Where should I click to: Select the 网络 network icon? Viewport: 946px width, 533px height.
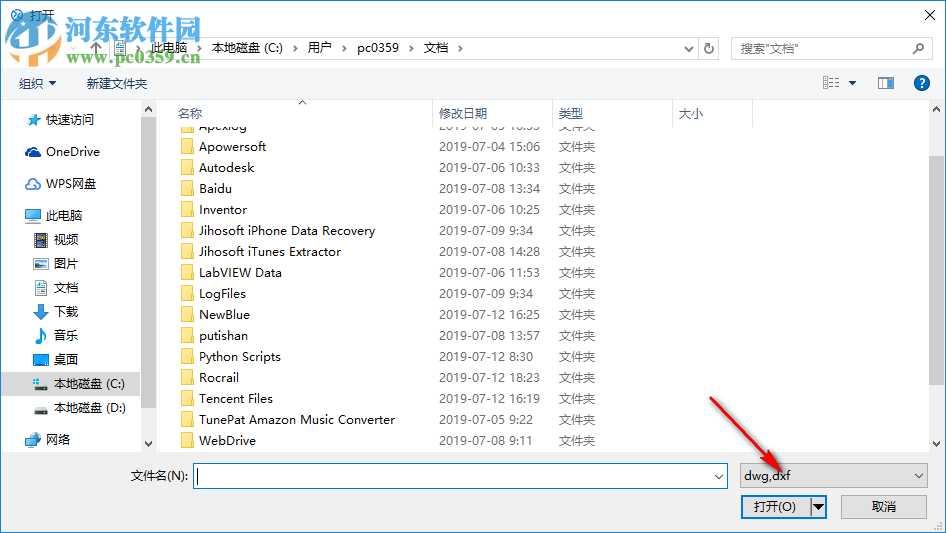tap(33, 440)
